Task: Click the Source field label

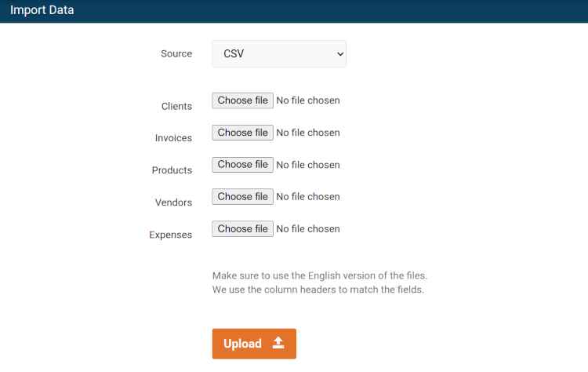Action: pos(176,53)
